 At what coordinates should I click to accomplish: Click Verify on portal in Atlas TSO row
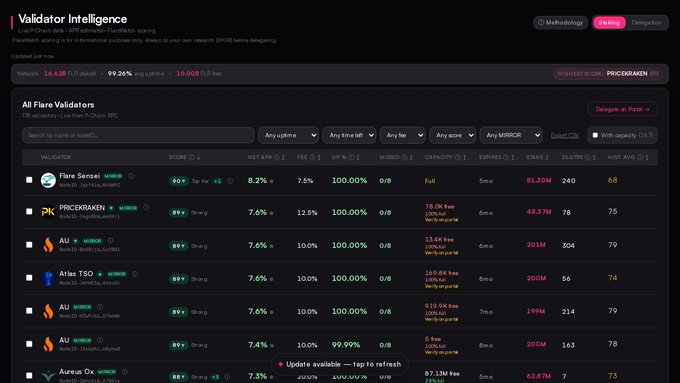click(x=441, y=286)
